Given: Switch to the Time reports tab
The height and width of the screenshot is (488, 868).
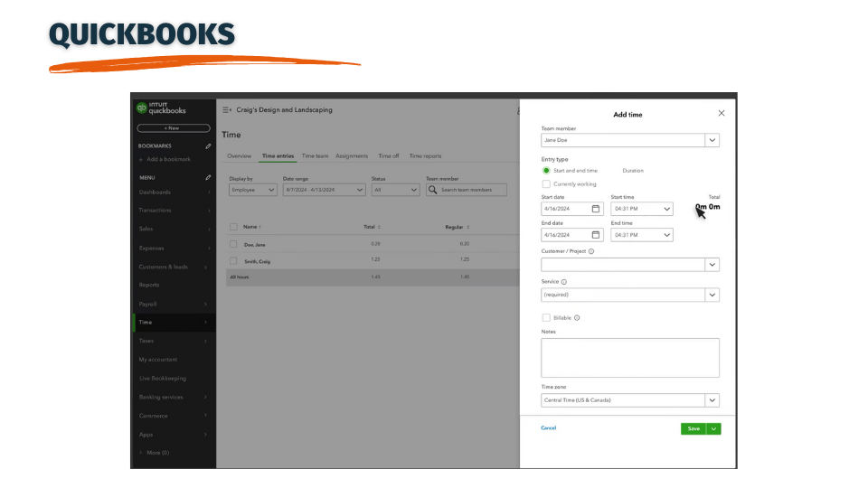Looking at the screenshot, I should pyautogui.click(x=425, y=156).
